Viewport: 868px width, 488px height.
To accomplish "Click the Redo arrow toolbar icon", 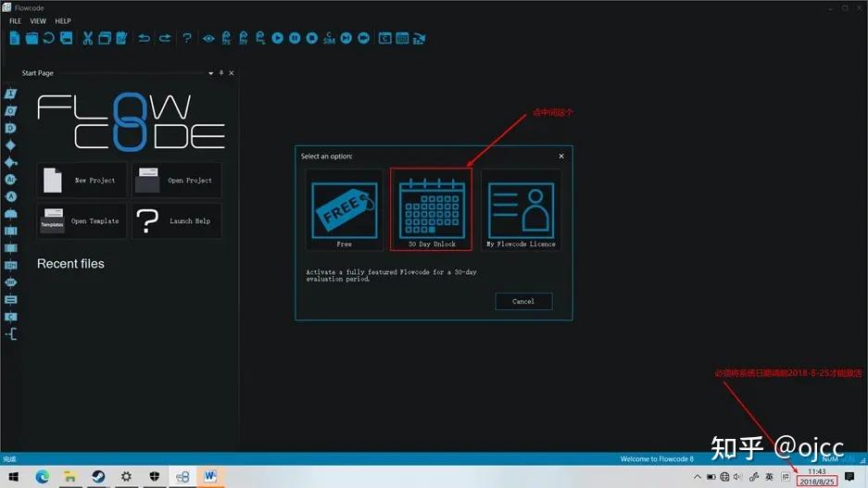I will click(164, 38).
